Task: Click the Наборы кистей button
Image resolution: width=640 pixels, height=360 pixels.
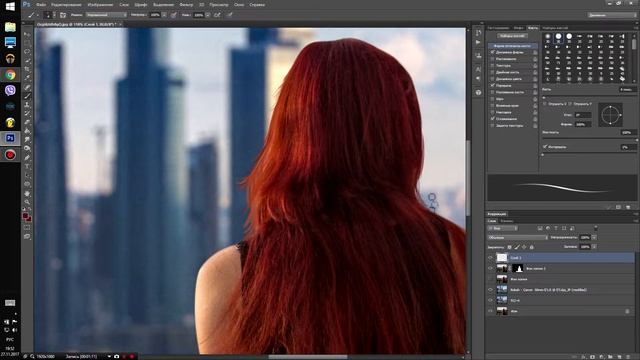Action: point(512,36)
